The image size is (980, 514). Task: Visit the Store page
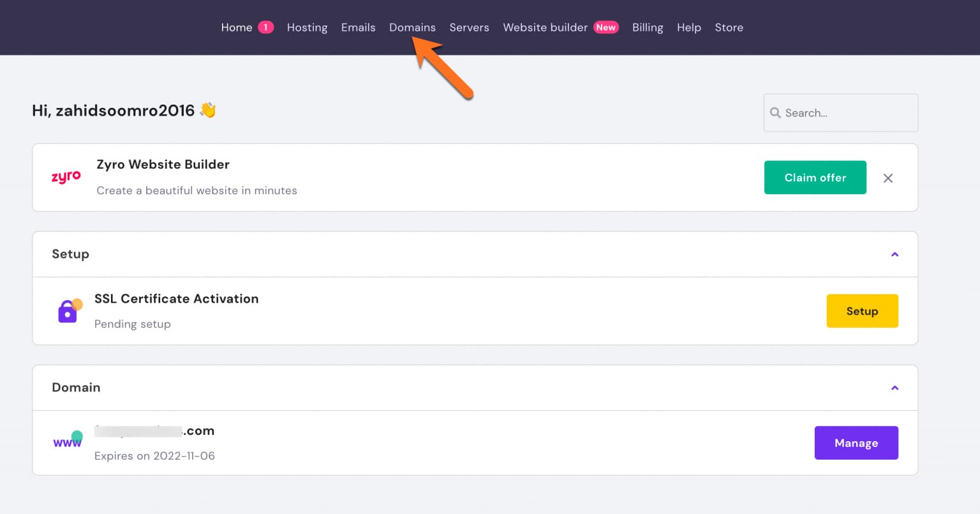point(729,27)
